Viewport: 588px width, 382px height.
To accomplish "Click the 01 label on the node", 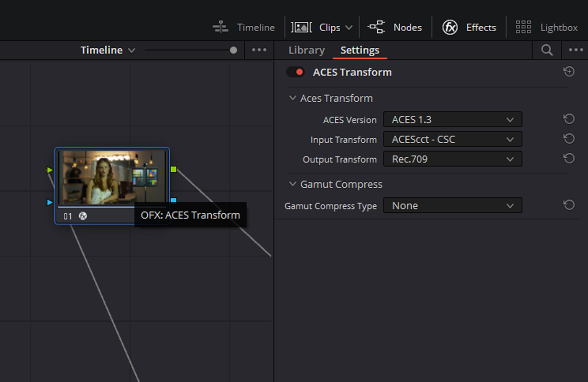I will coord(68,216).
